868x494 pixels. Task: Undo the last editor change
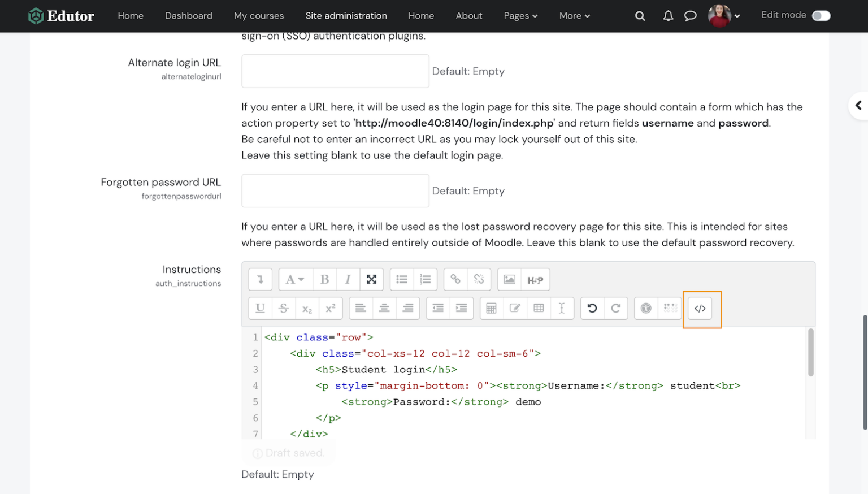(592, 308)
